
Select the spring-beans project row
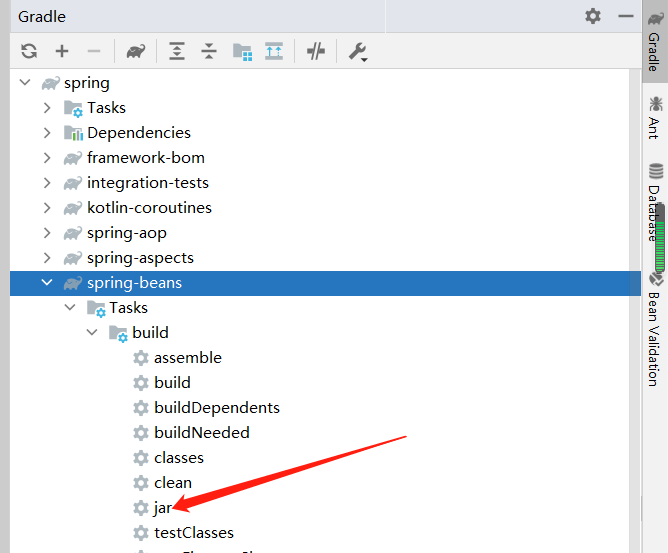[325, 283]
